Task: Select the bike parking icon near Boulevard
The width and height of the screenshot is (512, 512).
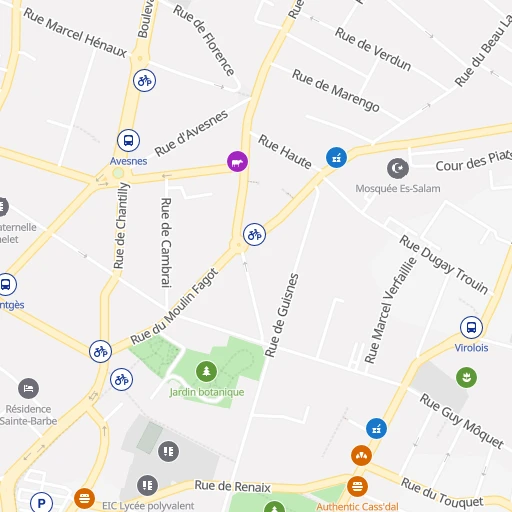Action: coord(144,80)
